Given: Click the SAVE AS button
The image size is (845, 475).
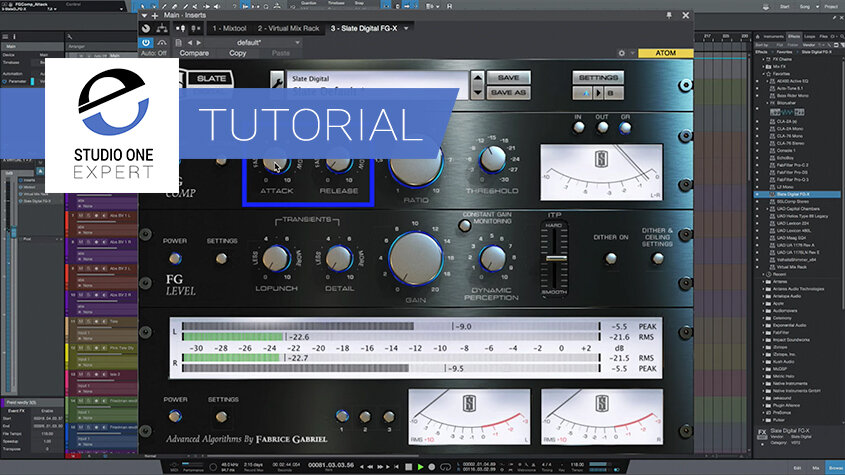Looking at the screenshot, I should point(508,93).
